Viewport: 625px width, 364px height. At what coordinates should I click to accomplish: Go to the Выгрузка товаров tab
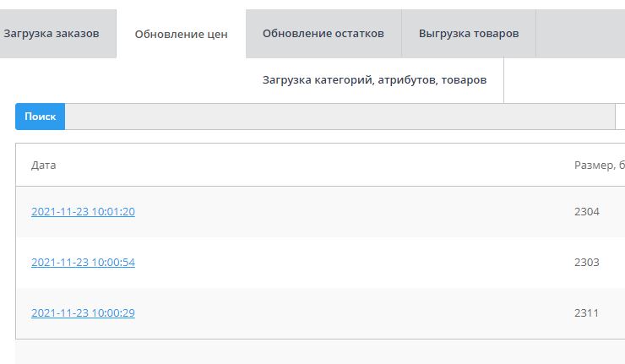pos(468,34)
